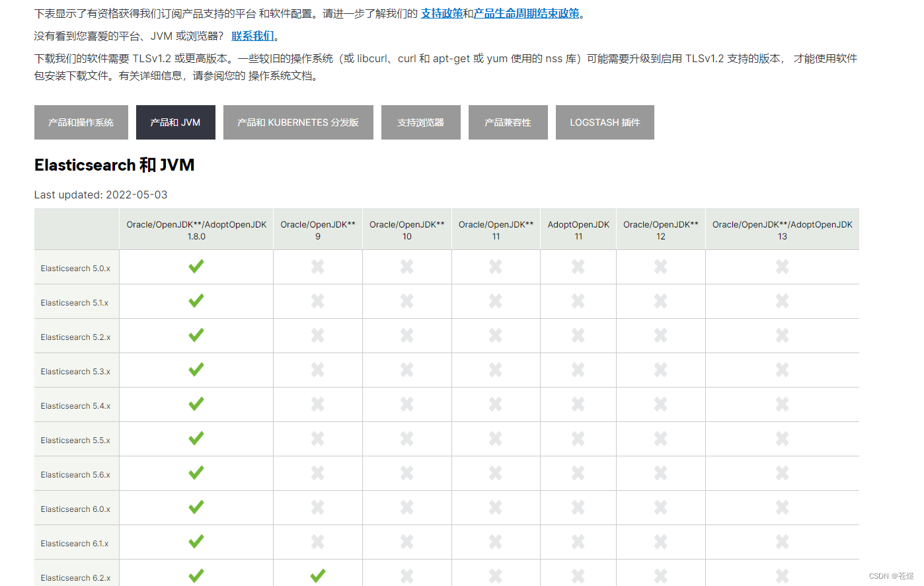Click the Oracle/OpenJDK** 10 column header
Screen dimensions: 924x586
[407, 230]
